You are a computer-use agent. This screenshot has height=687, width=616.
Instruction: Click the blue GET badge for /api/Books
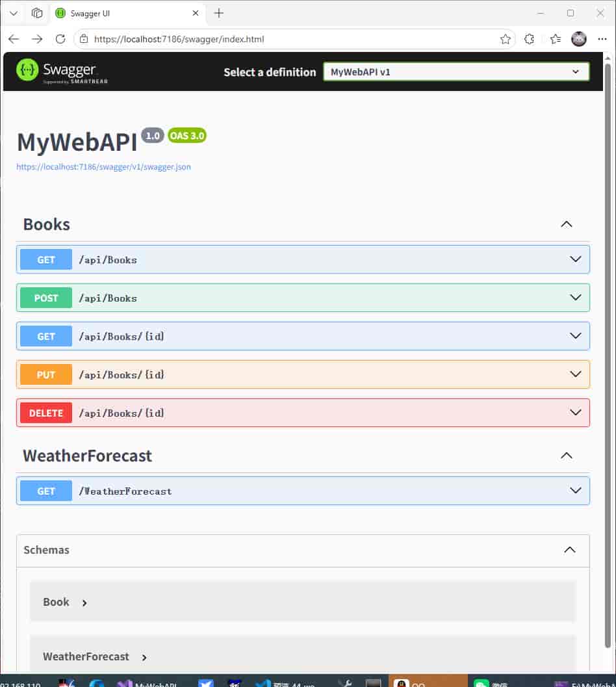pyautogui.click(x=46, y=259)
